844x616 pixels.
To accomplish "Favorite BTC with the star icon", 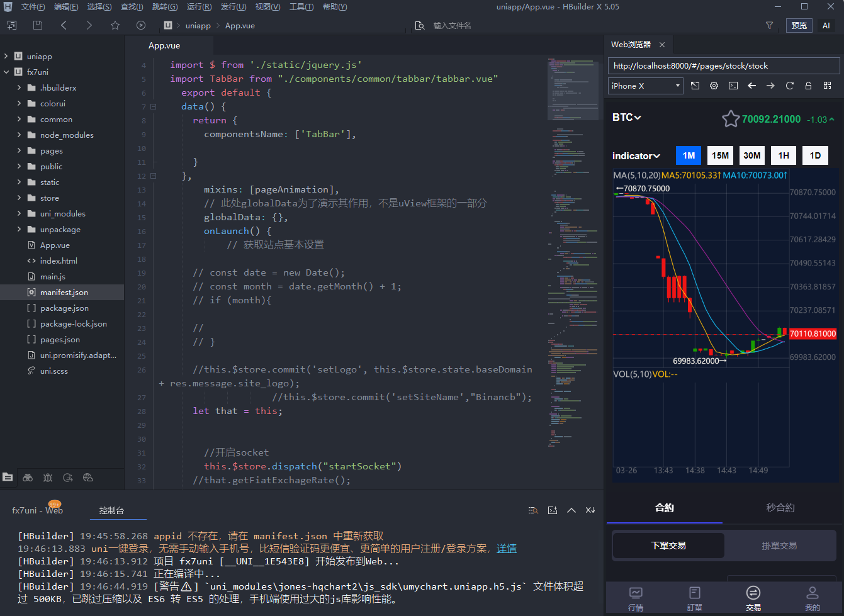I will click(x=731, y=119).
